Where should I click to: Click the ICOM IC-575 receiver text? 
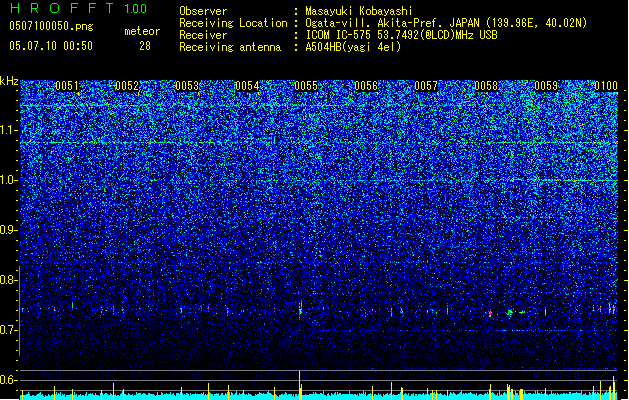(401, 35)
